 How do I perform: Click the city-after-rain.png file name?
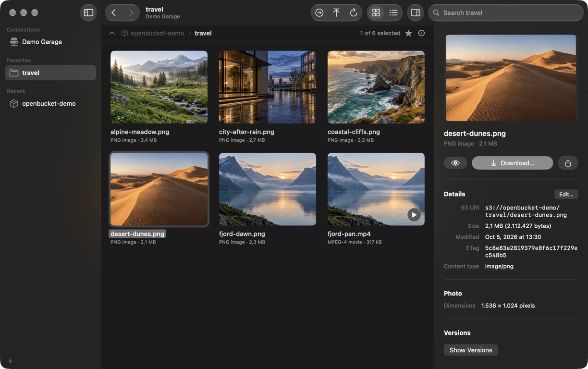(x=246, y=132)
